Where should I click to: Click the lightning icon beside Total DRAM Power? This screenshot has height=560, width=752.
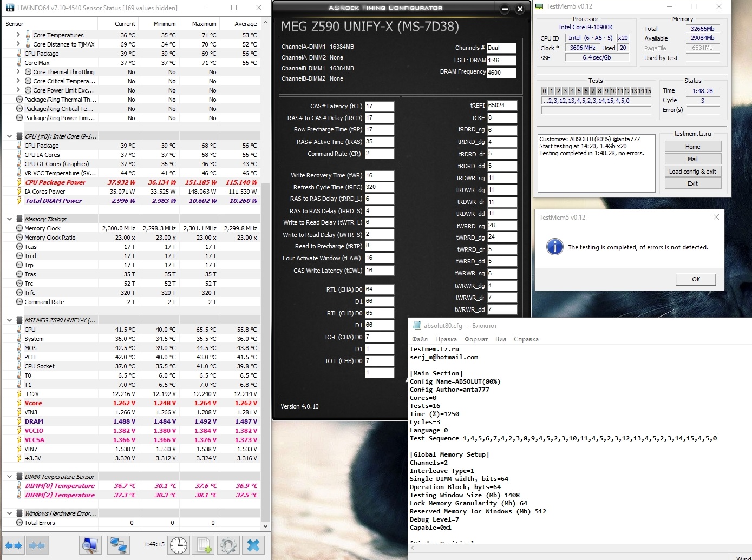tap(19, 201)
